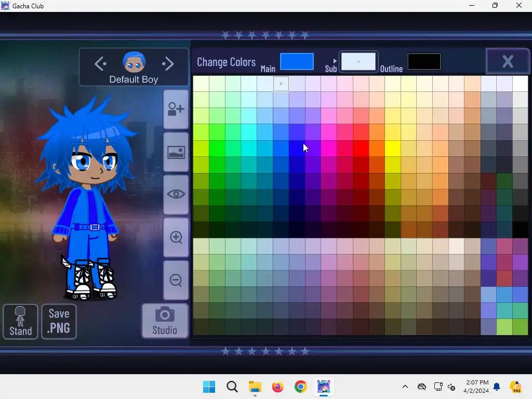Click the Default Boy character head icon
The width and height of the screenshot is (532, 399).
(134, 62)
